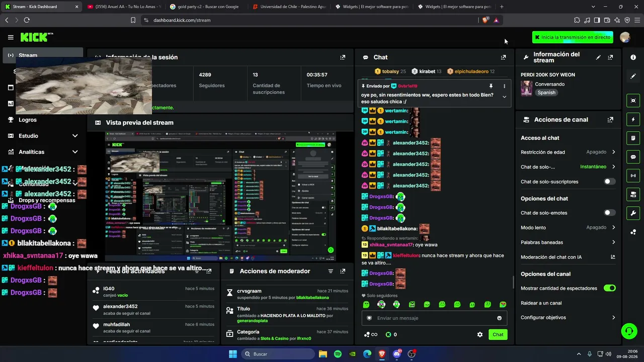644x362 pixels.
Task: Open Chat de solo-seguidores Instantáneo setting
Action: point(568,167)
